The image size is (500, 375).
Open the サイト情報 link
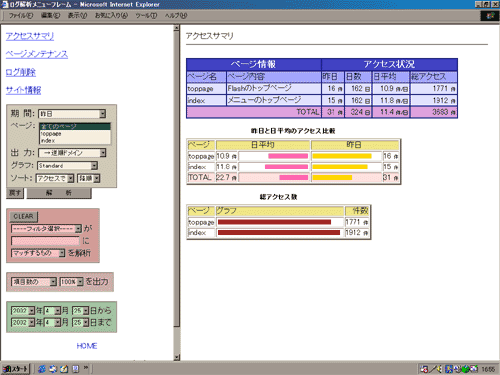coord(23,90)
